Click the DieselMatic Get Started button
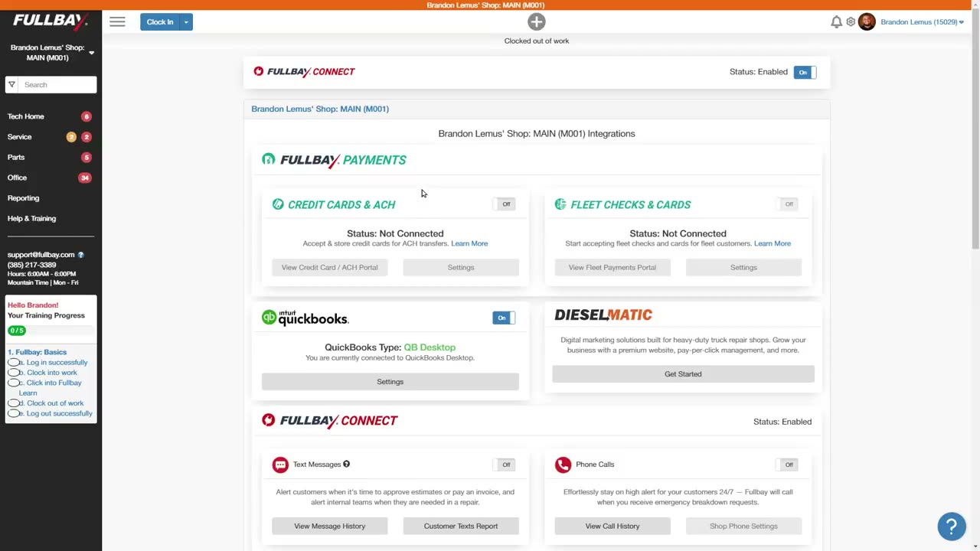The width and height of the screenshot is (980, 551). pos(683,374)
